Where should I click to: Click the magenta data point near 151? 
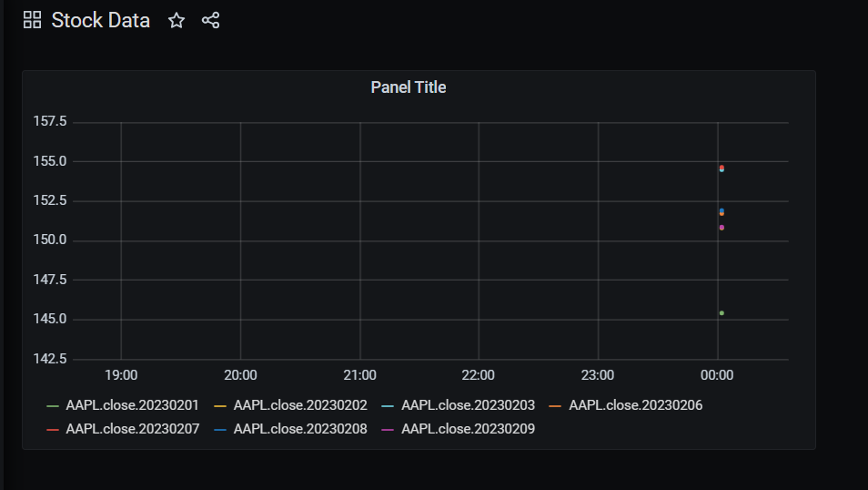coord(722,228)
